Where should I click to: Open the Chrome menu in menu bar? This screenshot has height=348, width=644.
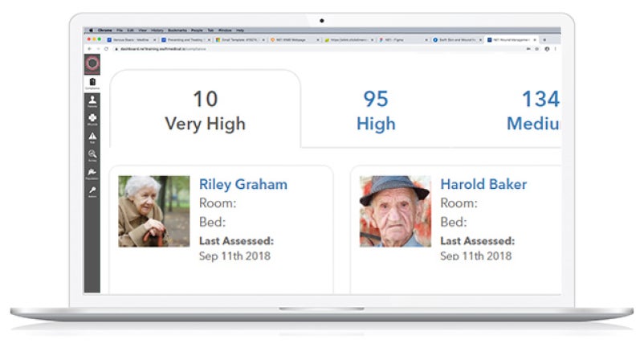coord(104,31)
